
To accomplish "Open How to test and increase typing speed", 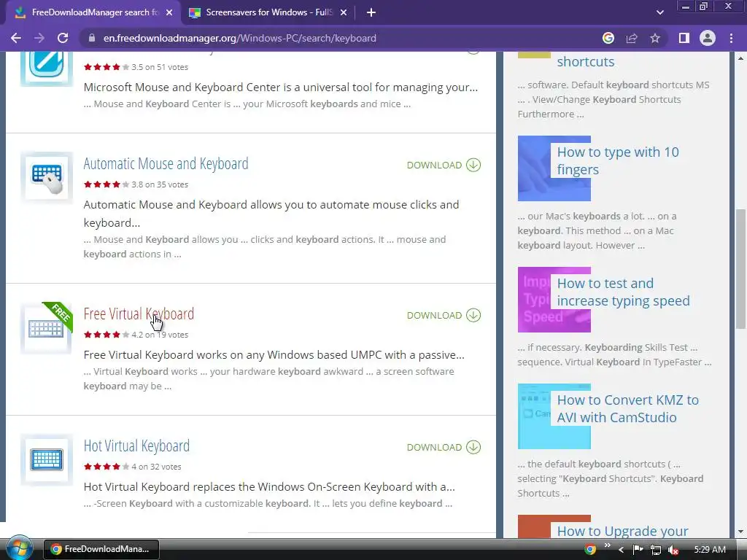I will [x=623, y=292].
